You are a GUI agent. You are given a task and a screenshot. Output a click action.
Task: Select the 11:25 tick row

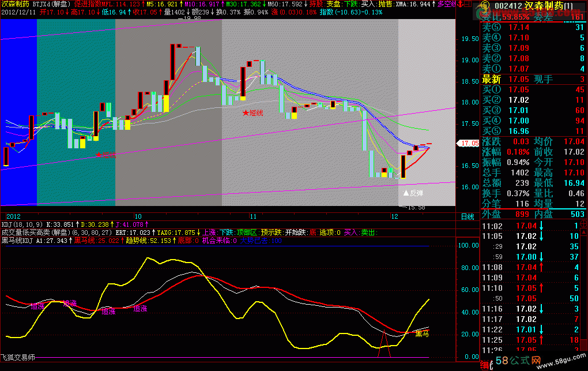tap(530, 340)
